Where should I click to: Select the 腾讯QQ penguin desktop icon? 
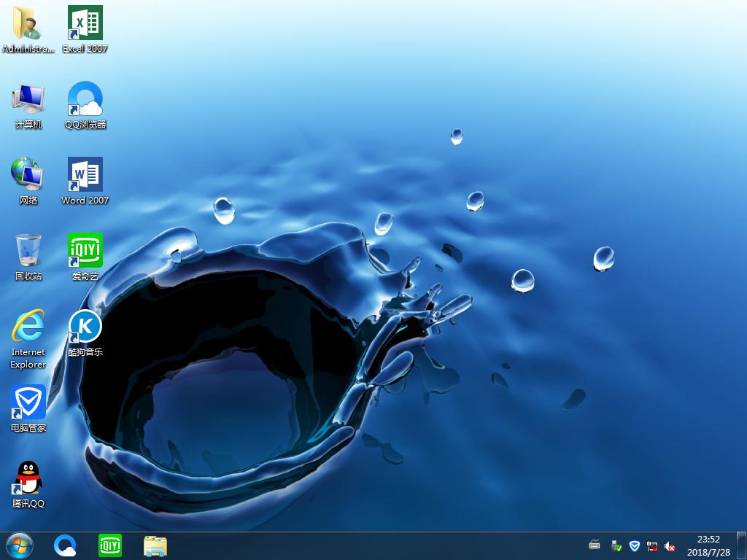(28, 478)
